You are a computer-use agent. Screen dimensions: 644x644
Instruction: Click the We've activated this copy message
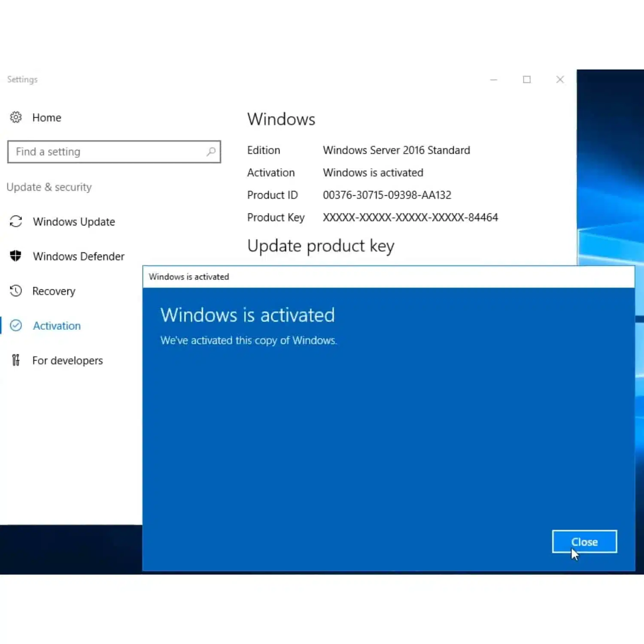[249, 340]
